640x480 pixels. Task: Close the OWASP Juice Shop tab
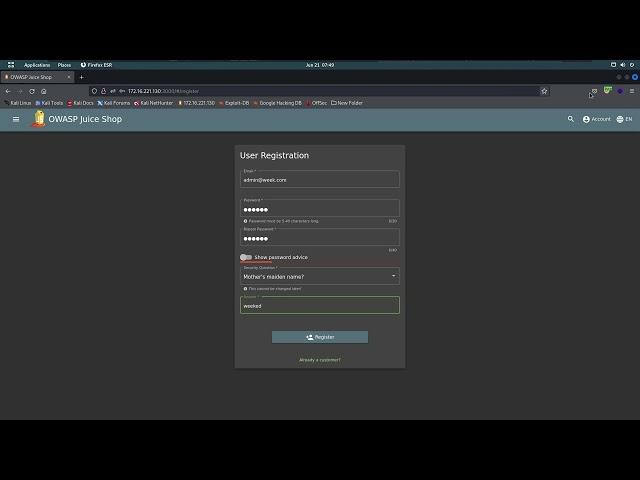coord(69,77)
